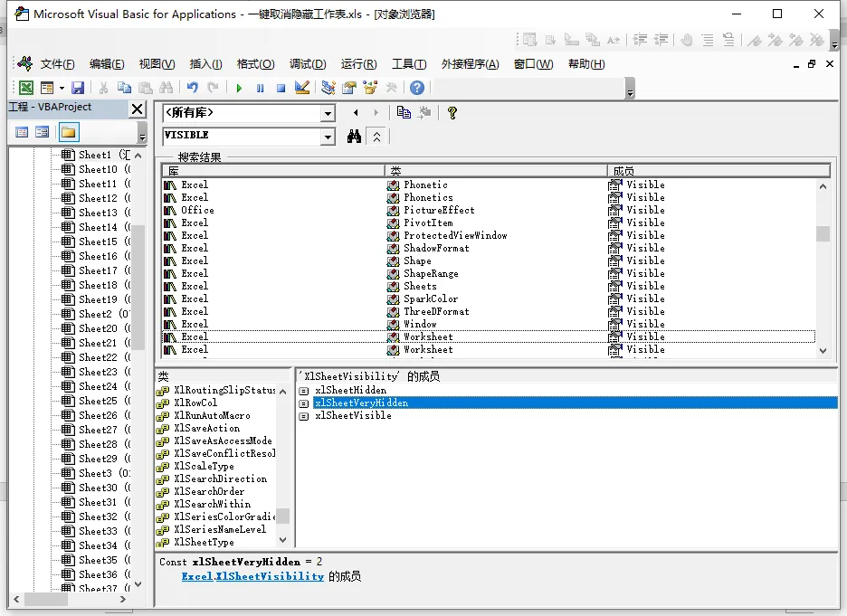Select Sheet3 in the project tree

click(95, 473)
